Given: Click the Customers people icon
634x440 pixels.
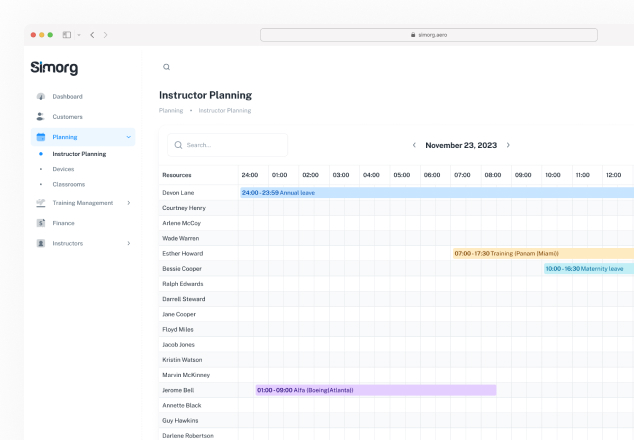Looking at the screenshot, I should coord(40,117).
